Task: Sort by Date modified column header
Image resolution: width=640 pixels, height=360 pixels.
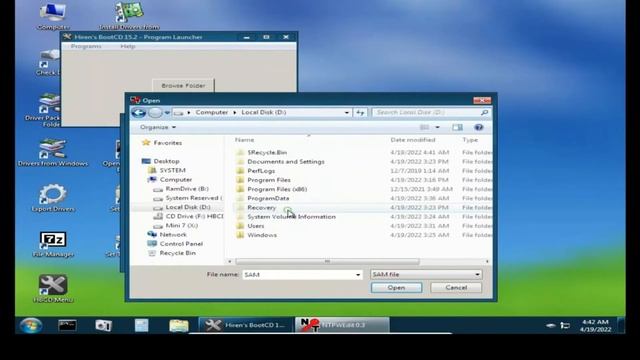Action: tap(413, 140)
